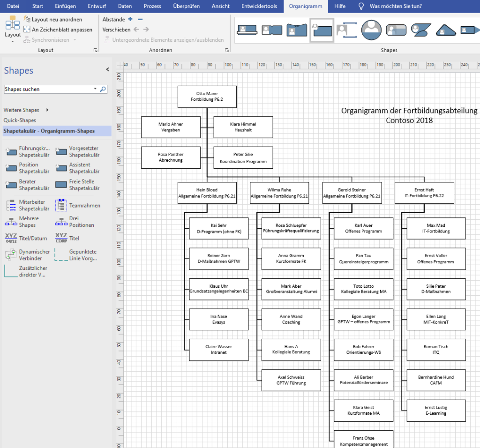The image size is (480, 448).
Task: Select Führungskraft Shapetakulär shape
Action: [x=28, y=151]
